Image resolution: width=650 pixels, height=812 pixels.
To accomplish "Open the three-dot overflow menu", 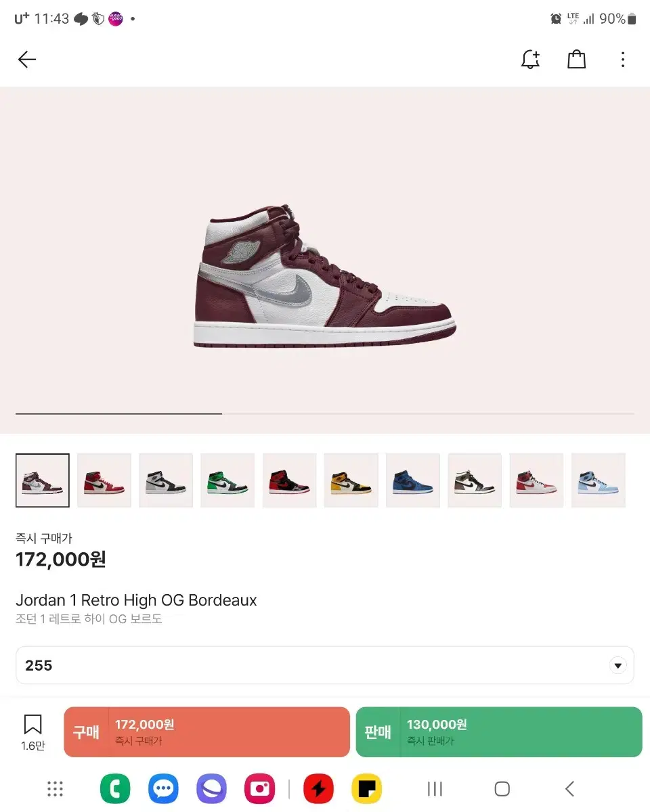I will [x=623, y=60].
